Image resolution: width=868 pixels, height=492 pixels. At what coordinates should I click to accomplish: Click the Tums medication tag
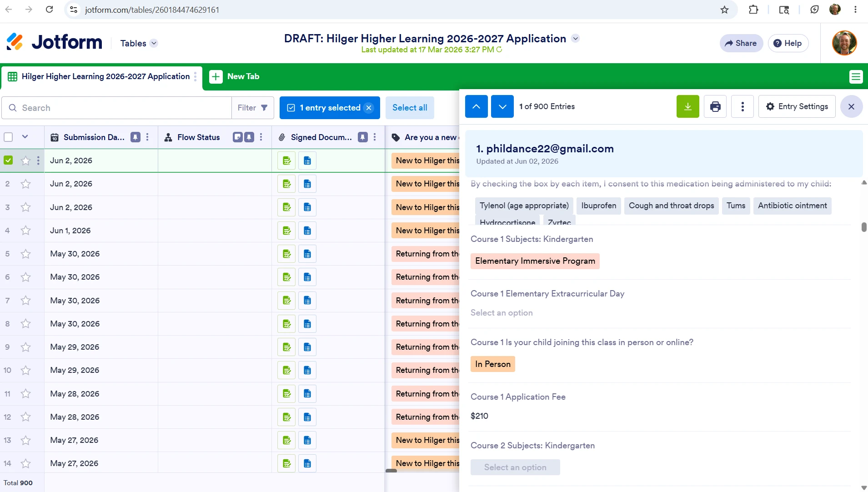[x=736, y=206]
